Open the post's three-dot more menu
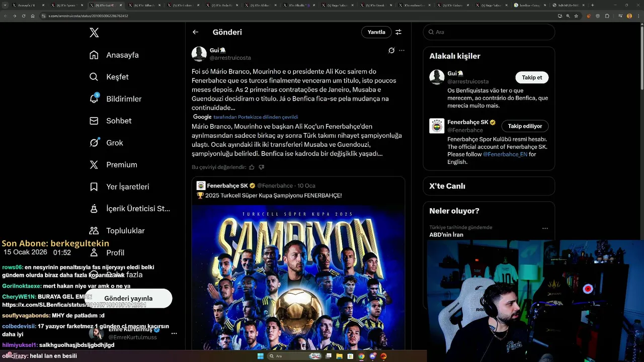This screenshot has height=362, width=644. pos(401,50)
